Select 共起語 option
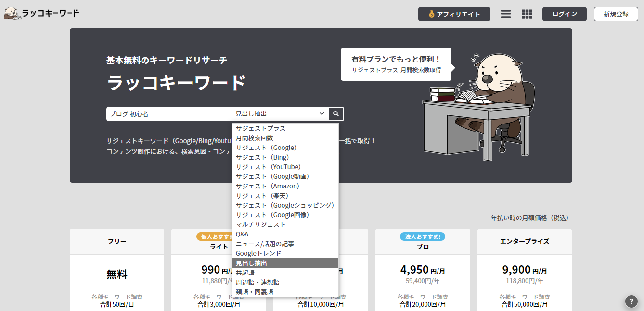 [x=285, y=273]
